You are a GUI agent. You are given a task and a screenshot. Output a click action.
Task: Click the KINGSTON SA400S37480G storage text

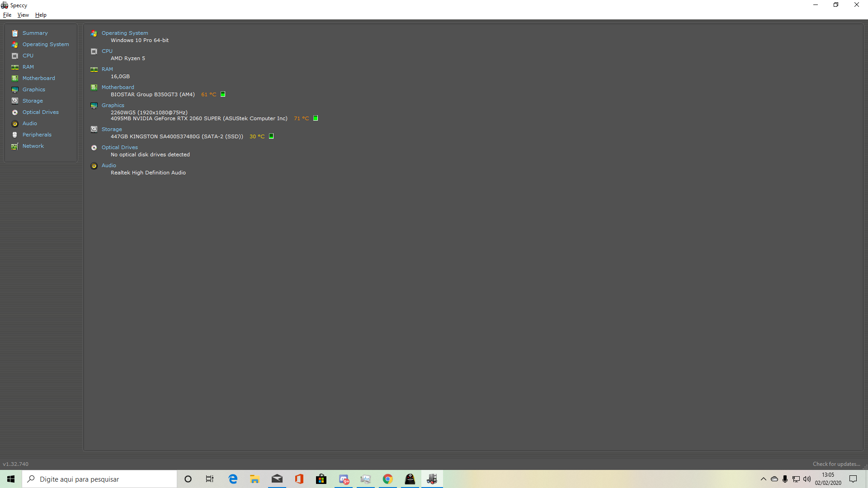(177, 136)
